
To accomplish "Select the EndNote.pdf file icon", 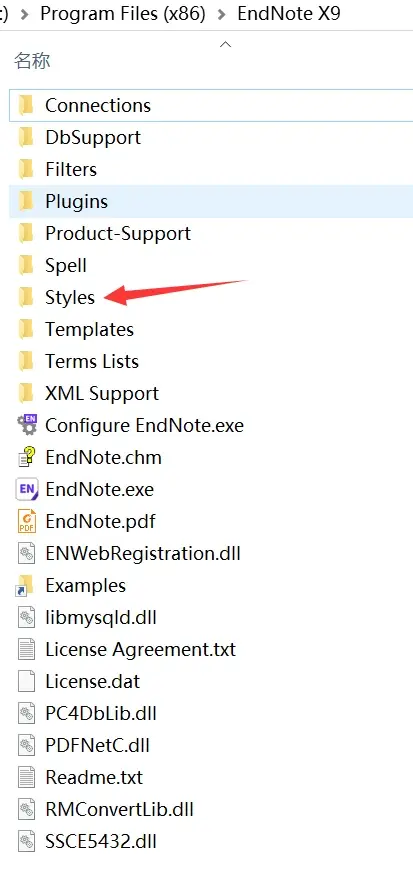I will 26,522.
